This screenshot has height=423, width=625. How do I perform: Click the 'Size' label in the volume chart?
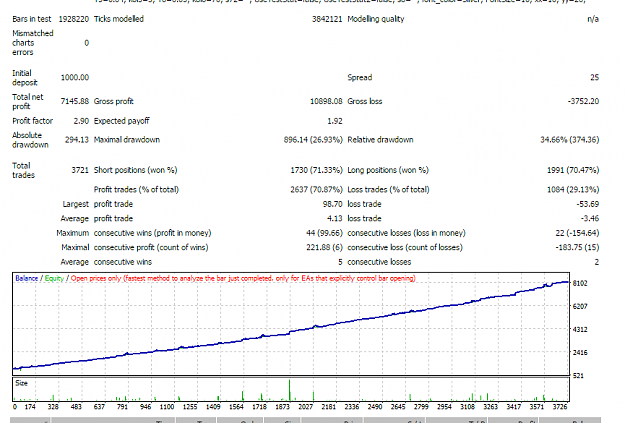coord(22,383)
